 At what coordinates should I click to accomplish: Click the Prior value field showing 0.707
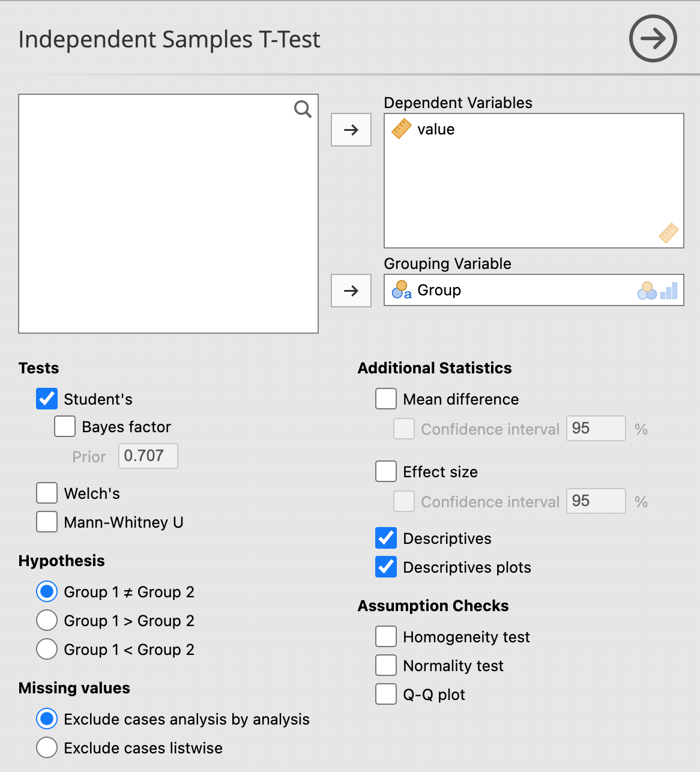[x=148, y=456]
